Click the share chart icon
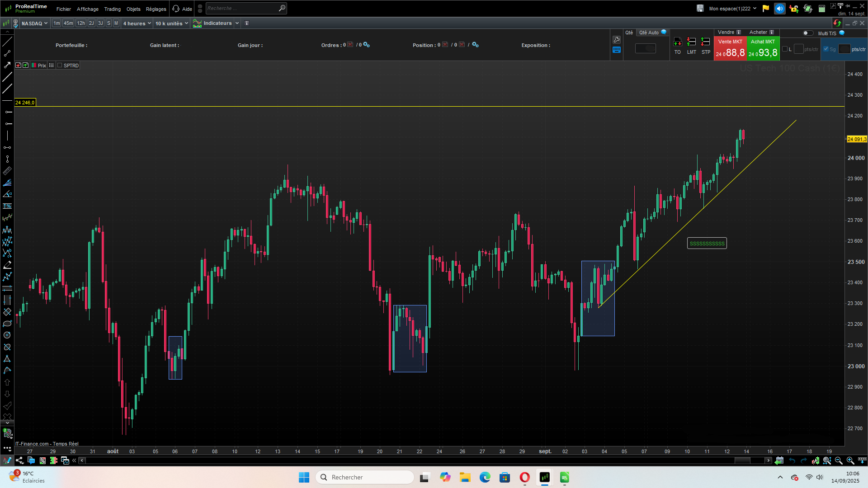The height and width of the screenshot is (488, 868). click(19, 460)
